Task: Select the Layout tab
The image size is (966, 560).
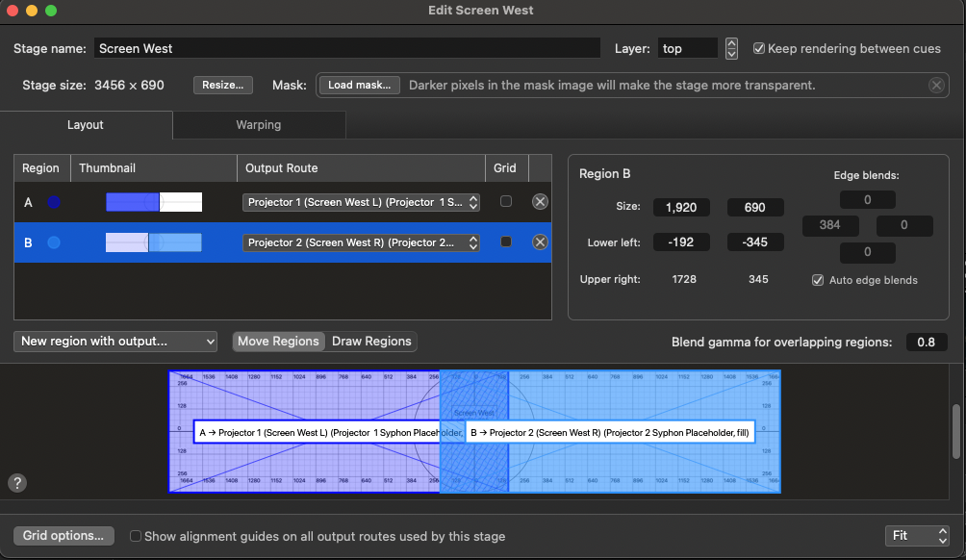Action: (x=85, y=125)
